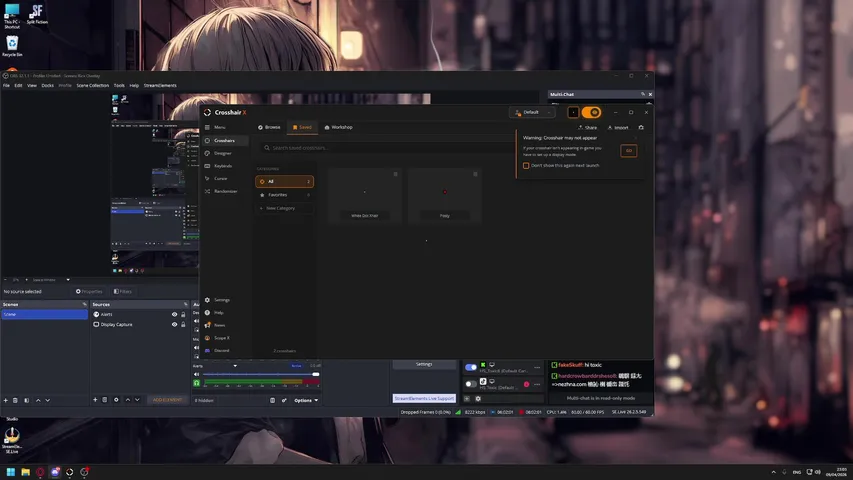Click Settings button in OBS controls dock
The width and height of the screenshot is (853, 480).
(x=424, y=364)
